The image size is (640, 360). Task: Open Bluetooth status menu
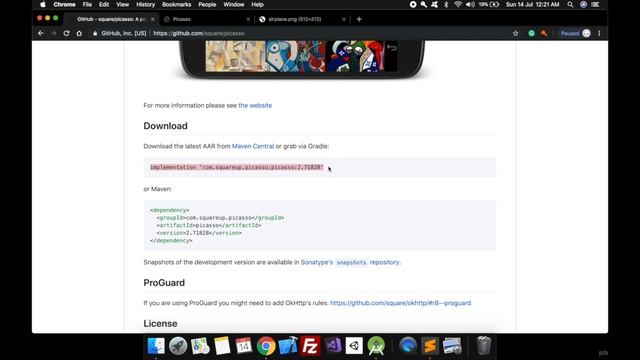point(446,4)
